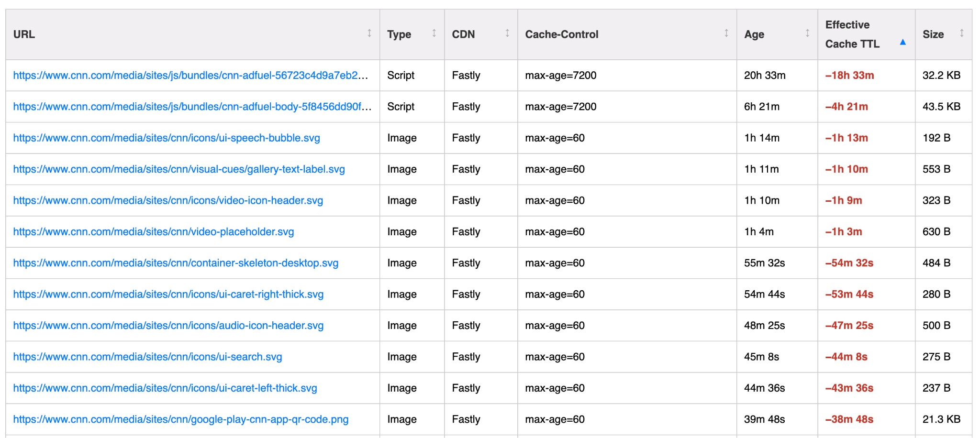This screenshot has width=980, height=438.
Task: Click the Effective Cache TTL header text
Action: pos(852,34)
